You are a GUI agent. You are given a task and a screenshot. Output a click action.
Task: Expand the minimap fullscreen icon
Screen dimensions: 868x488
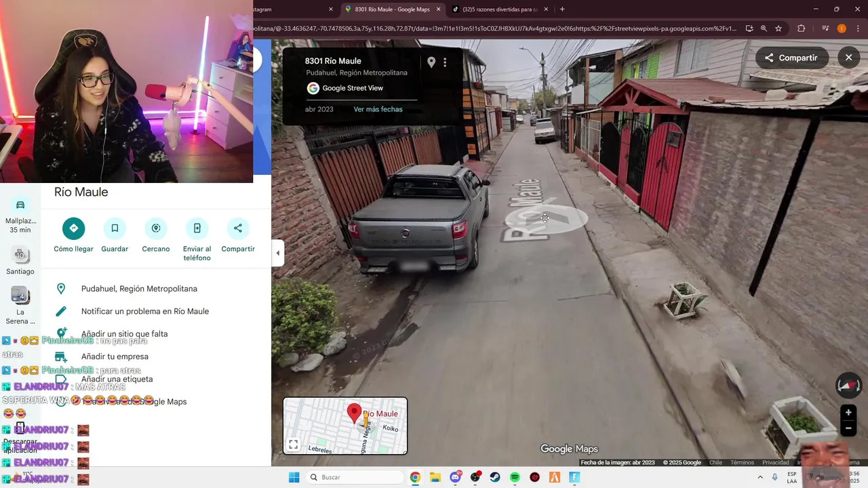293,445
